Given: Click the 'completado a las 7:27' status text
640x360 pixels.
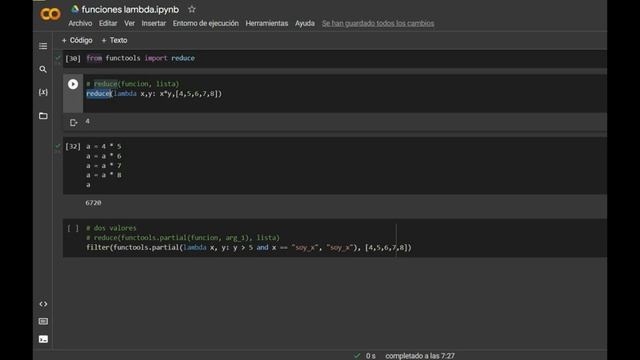Looking at the screenshot, I should pos(420,356).
